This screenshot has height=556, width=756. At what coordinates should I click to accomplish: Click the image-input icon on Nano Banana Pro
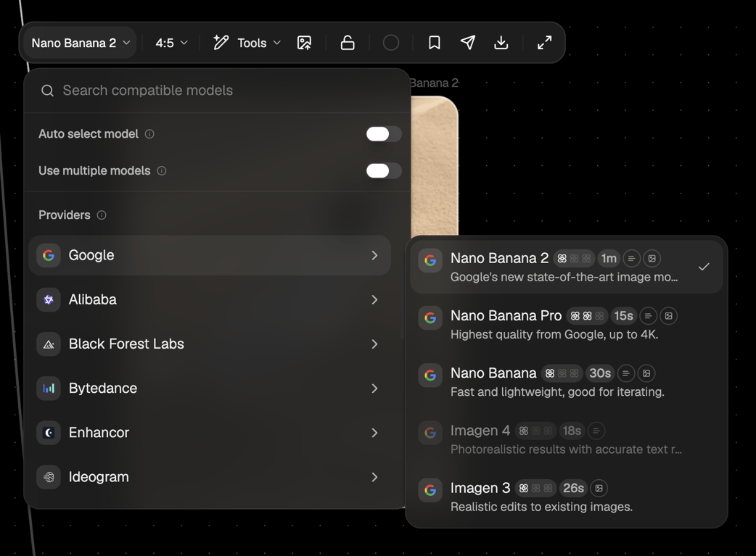669,316
